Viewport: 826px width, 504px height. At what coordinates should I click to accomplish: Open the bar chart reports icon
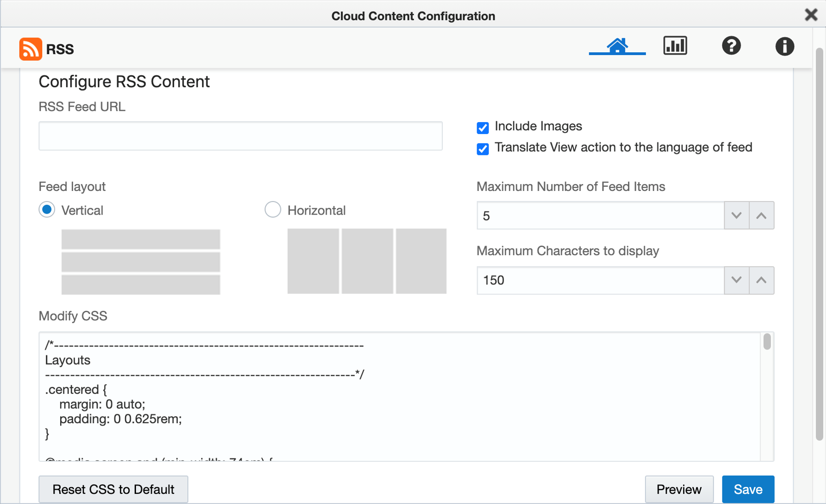pyautogui.click(x=675, y=46)
